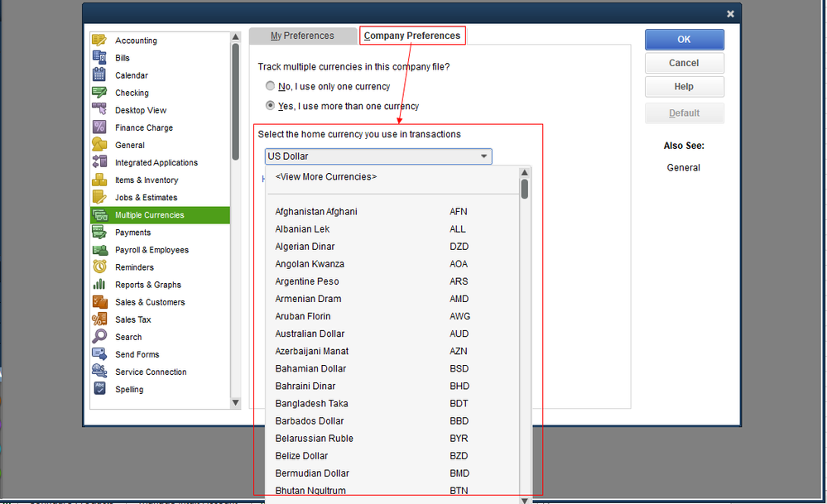Grab the category list scrollbar thumb
This screenshot has height=504, width=827.
(236, 101)
